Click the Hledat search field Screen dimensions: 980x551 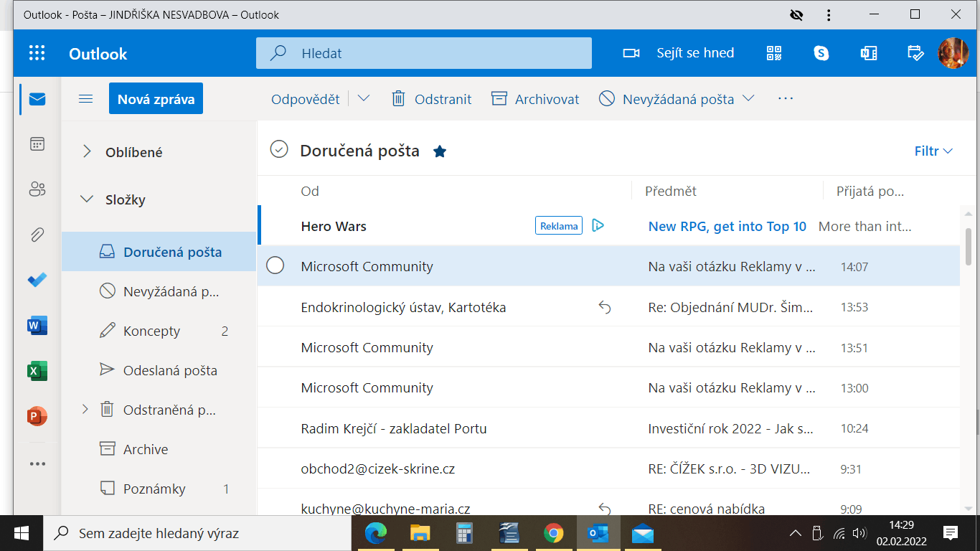point(424,53)
